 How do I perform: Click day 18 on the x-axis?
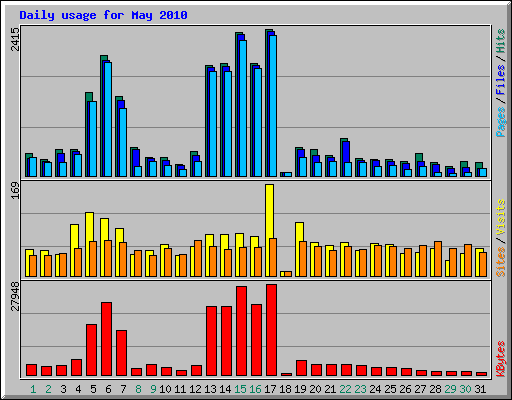click(x=285, y=389)
